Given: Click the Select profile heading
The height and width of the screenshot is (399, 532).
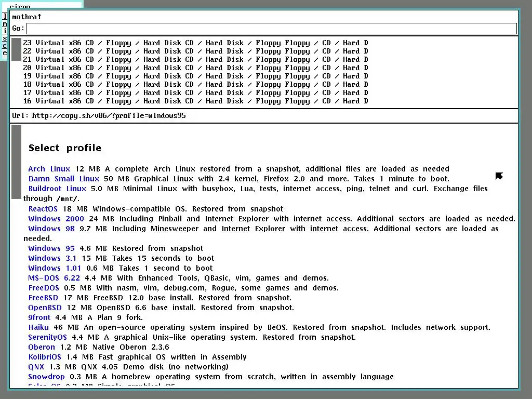Looking at the screenshot, I should point(65,148).
